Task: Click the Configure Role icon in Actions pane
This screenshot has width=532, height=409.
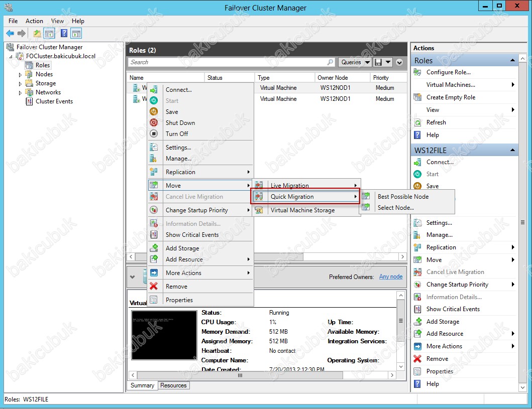Action: [417, 72]
